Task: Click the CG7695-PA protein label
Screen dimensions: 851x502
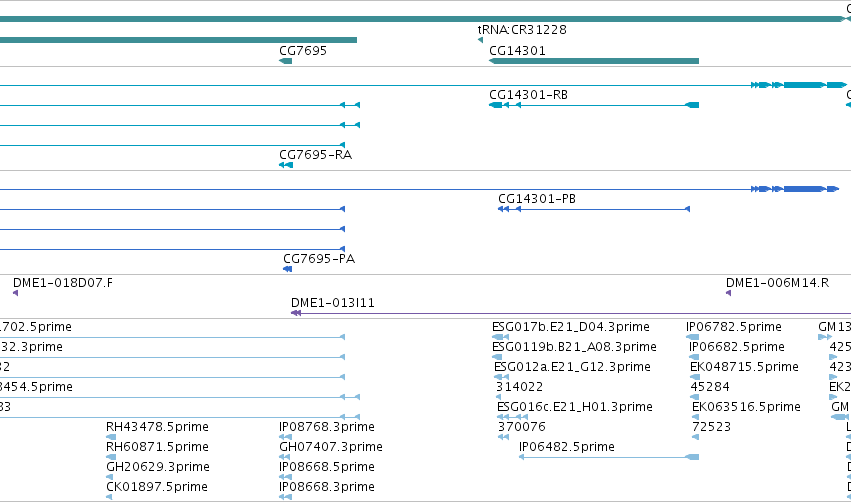Action: pyautogui.click(x=319, y=258)
